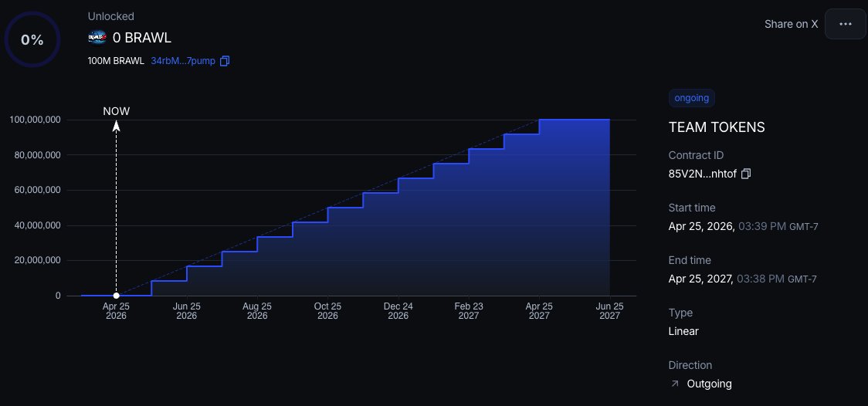Select the TEAM TOKENS heading

(717, 127)
